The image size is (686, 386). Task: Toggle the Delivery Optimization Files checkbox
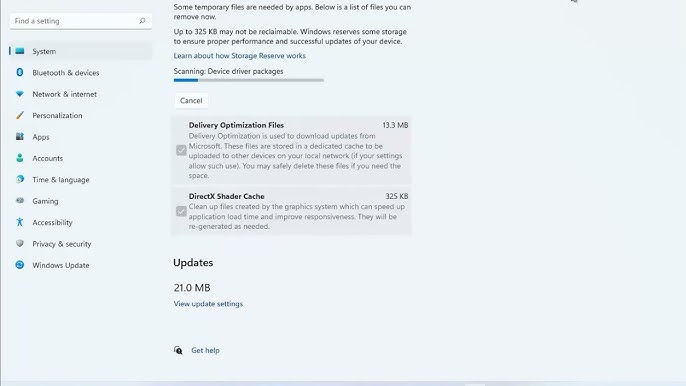coord(181,150)
